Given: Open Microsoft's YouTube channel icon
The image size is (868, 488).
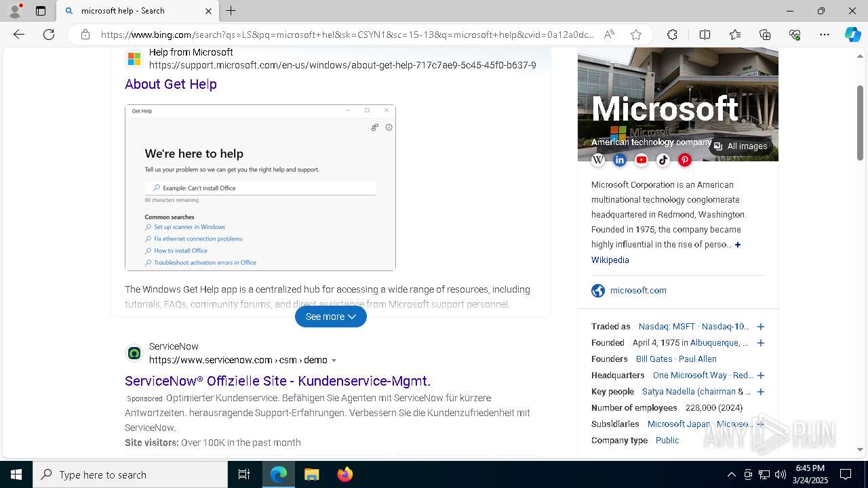Looking at the screenshot, I should point(642,160).
